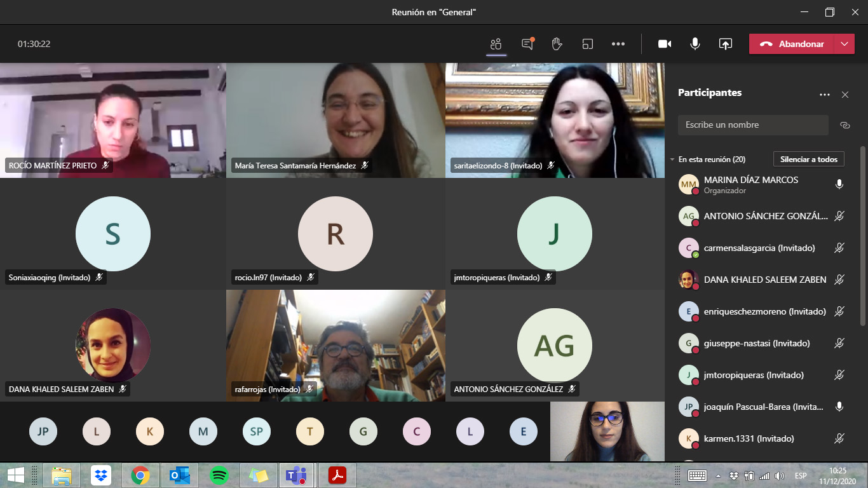Click the share content tray icon

coord(726,44)
